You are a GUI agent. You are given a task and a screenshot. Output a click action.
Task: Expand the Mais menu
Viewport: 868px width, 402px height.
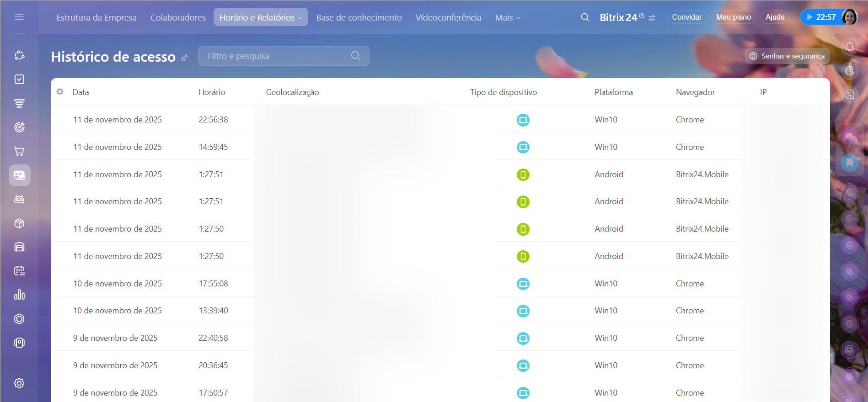[x=507, y=18]
